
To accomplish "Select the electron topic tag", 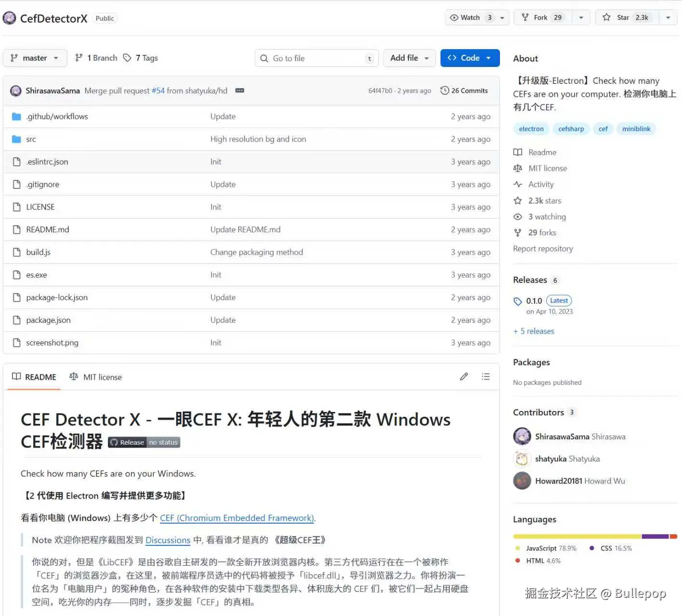I will (531, 128).
